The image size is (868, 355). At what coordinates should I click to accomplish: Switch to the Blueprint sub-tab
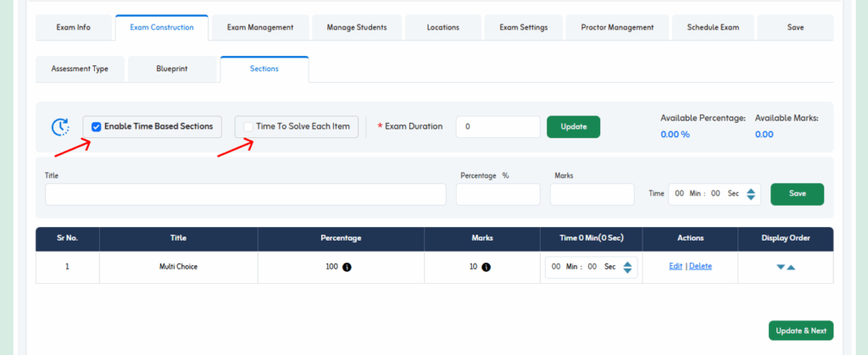(x=172, y=69)
